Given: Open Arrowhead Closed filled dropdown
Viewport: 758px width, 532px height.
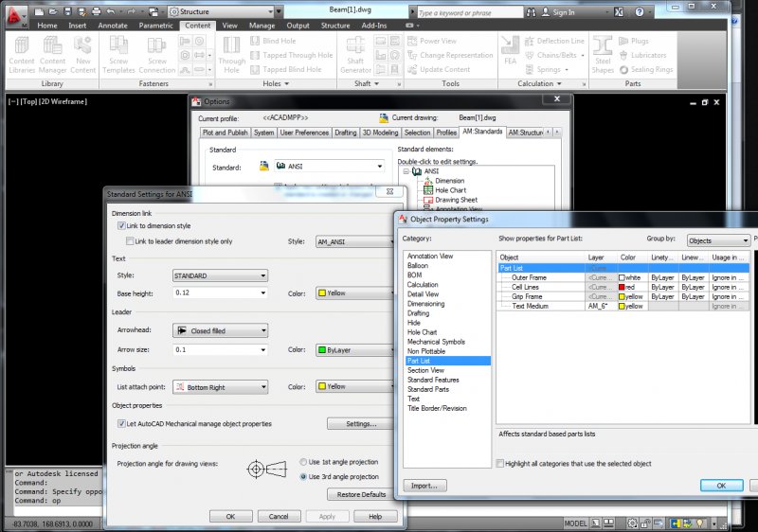Looking at the screenshot, I should [x=220, y=330].
